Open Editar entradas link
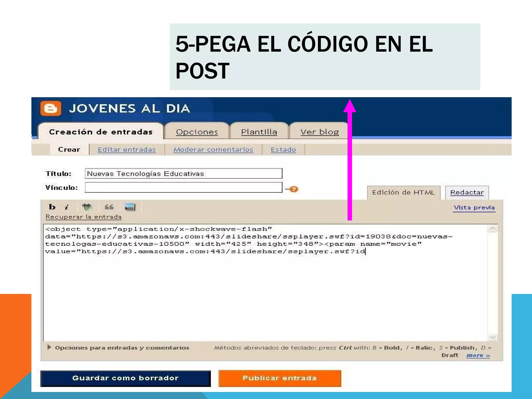This screenshot has height=399, width=532. coord(127,150)
